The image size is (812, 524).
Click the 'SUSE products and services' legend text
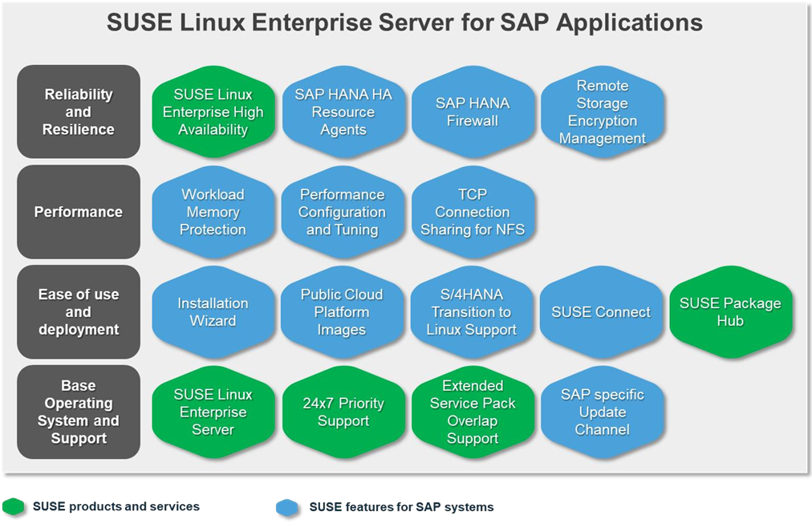(116, 506)
